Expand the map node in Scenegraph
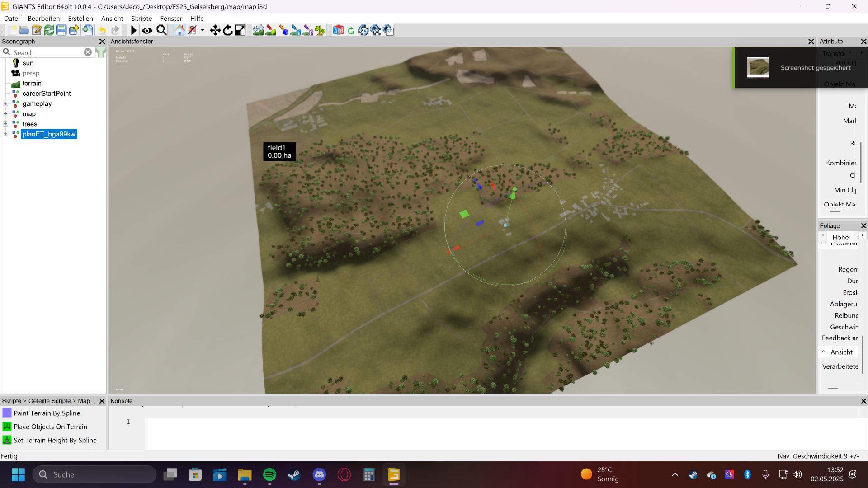Image resolution: width=868 pixels, height=488 pixels. click(5, 114)
